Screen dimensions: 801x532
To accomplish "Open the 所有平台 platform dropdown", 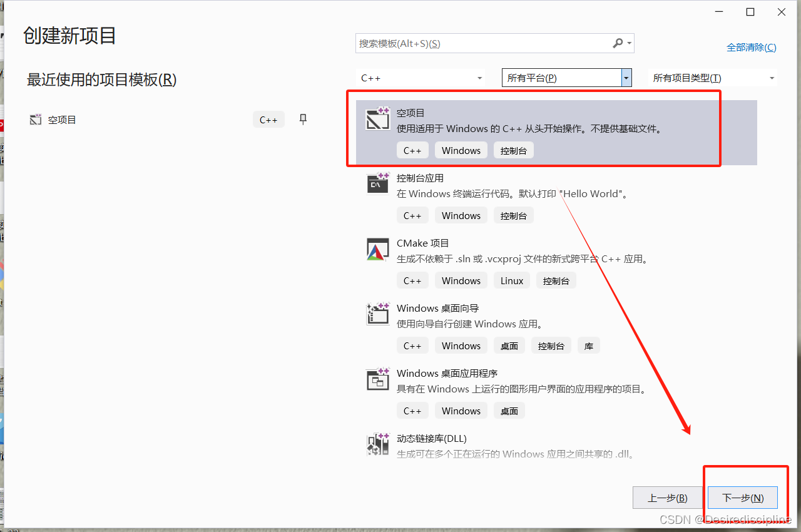I will click(567, 78).
